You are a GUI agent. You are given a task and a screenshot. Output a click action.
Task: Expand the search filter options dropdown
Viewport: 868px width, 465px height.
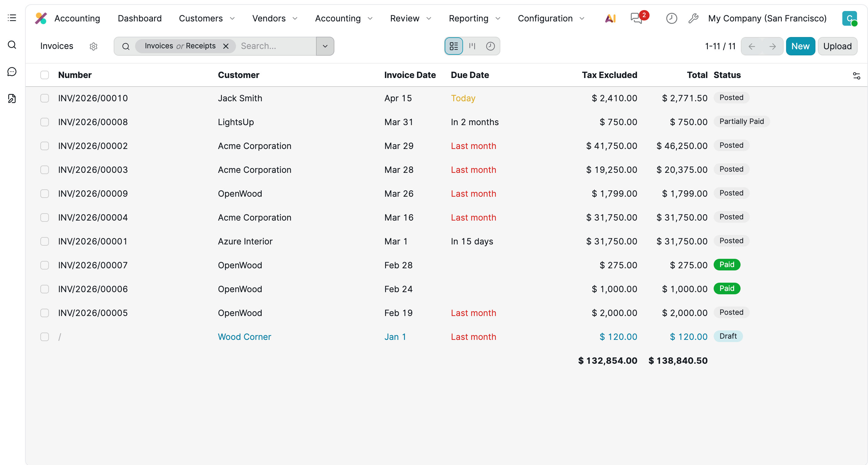point(325,46)
